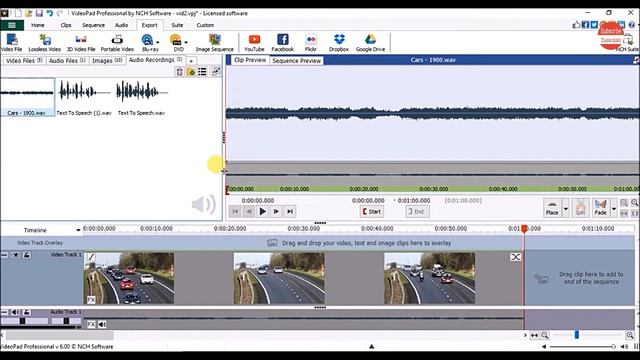Open the Audio ribbon tab
This screenshot has height=360, width=640.
(x=121, y=25)
